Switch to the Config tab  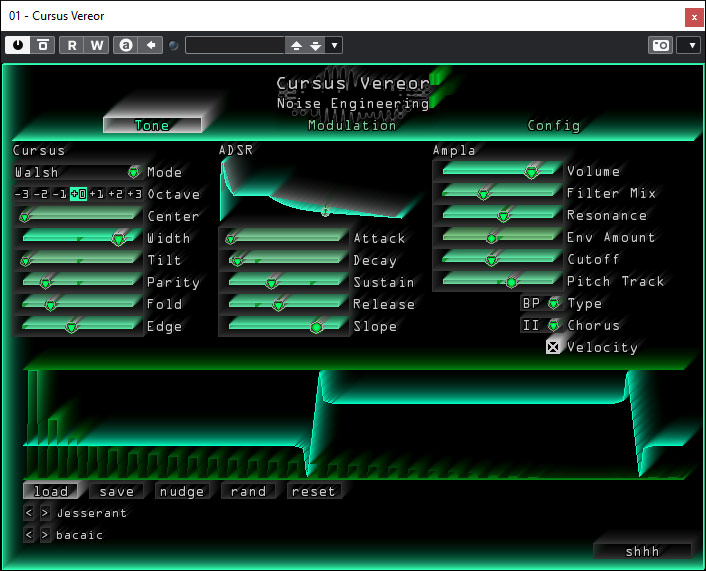point(553,125)
